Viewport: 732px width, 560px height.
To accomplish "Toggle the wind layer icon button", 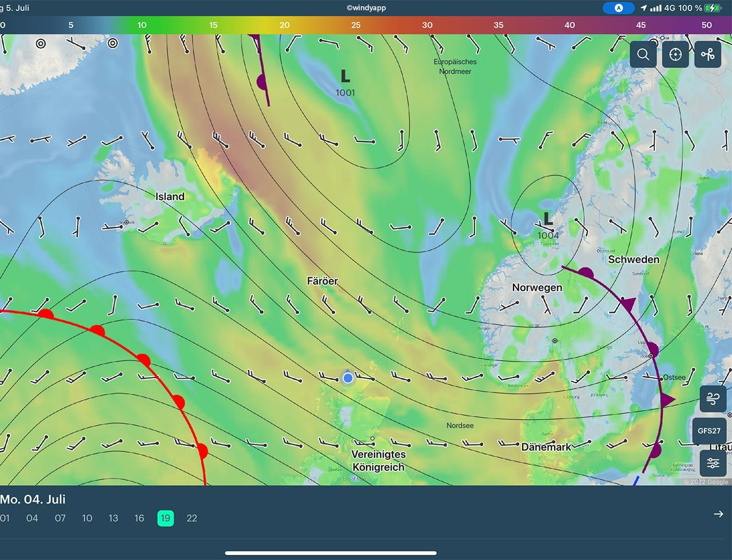I will click(713, 399).
